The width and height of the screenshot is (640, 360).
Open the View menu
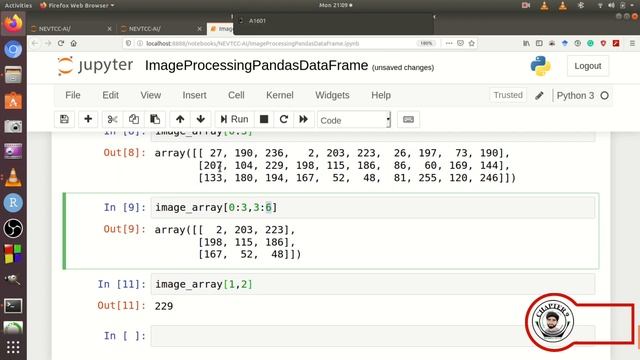(151, 95)
